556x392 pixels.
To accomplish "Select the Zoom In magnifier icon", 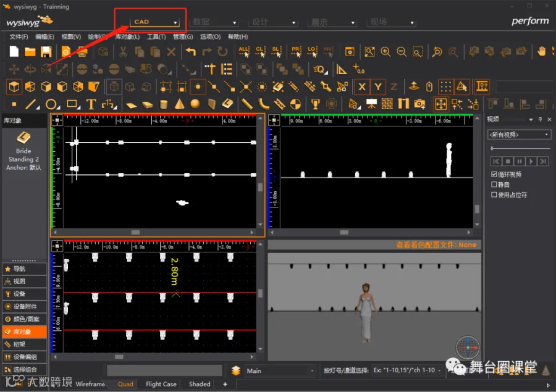I will pyautogui.click(x=385, y=52).
